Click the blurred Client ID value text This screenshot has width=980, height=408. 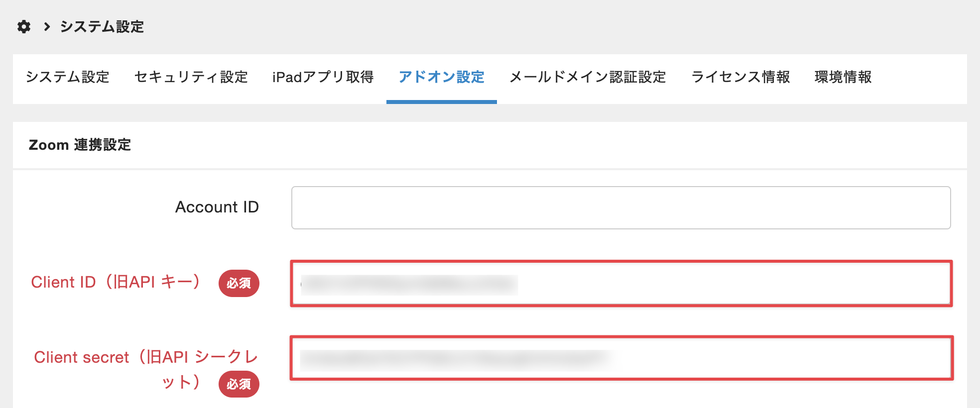pos(409,285)
